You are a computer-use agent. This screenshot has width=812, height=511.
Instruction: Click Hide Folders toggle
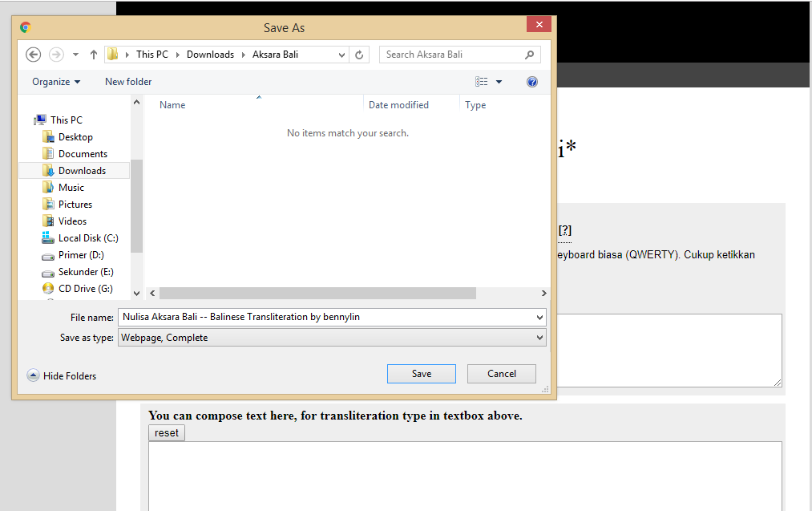62,375
